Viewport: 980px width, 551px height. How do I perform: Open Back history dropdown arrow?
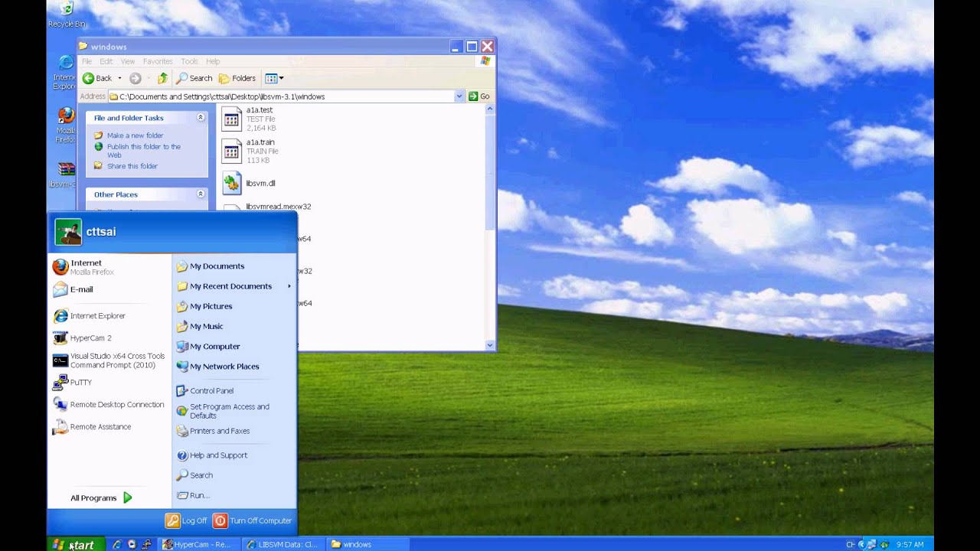[119, 78]
